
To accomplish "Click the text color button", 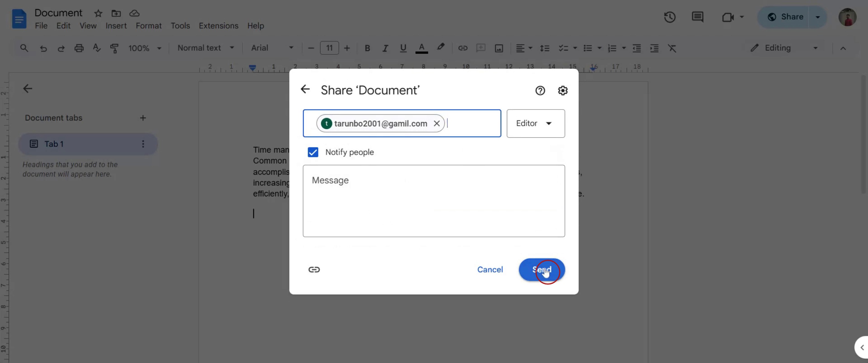I will (421, 48).
